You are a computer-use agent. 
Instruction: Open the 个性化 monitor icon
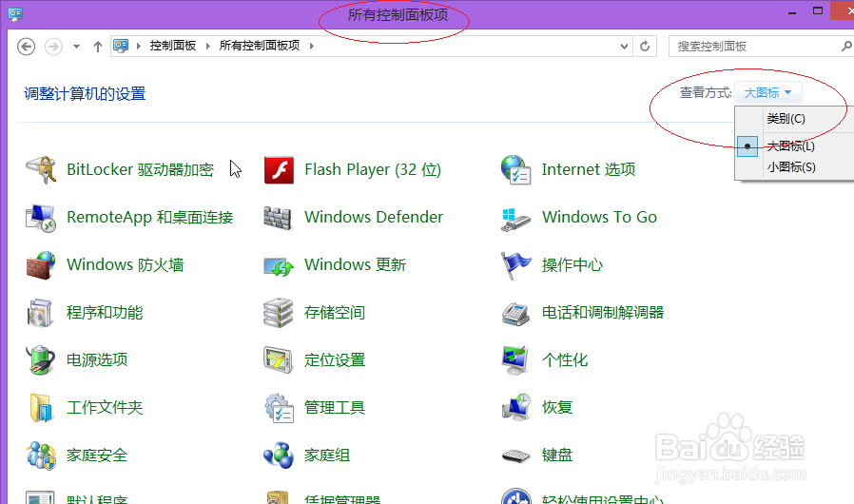point(515,360)
